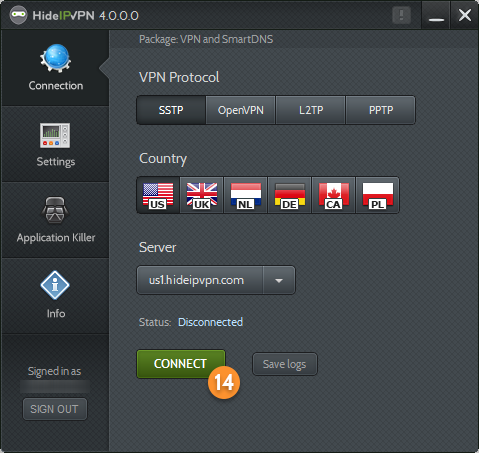Open the Application Killer section

pyautogui.click(x=55, y=220)
